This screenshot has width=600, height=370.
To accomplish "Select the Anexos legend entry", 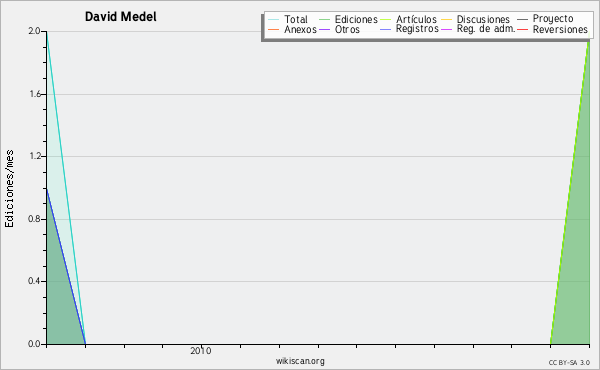I will click(300, 29).
